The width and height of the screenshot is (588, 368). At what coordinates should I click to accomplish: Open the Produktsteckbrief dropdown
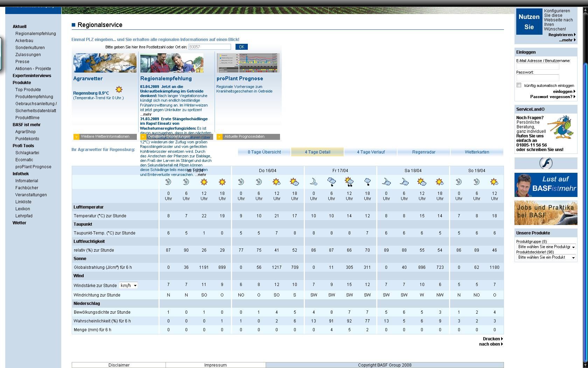tap(546, 257)
